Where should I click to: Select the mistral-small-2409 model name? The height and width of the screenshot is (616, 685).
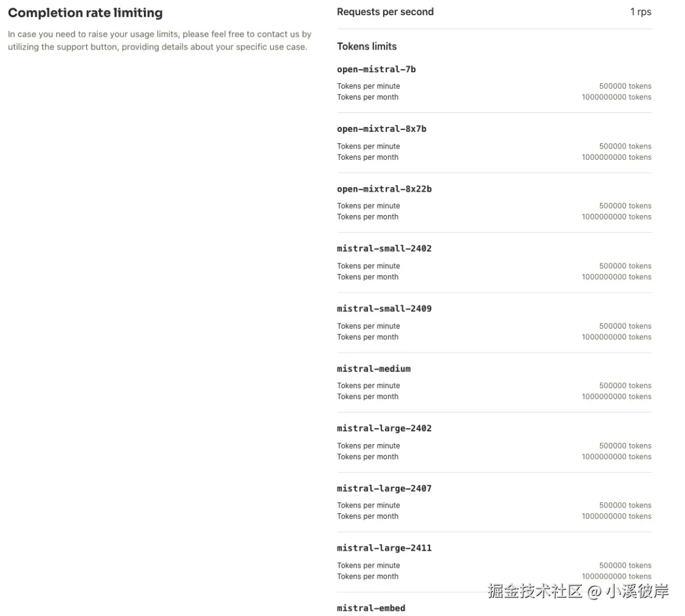click(x=384, y=308)
